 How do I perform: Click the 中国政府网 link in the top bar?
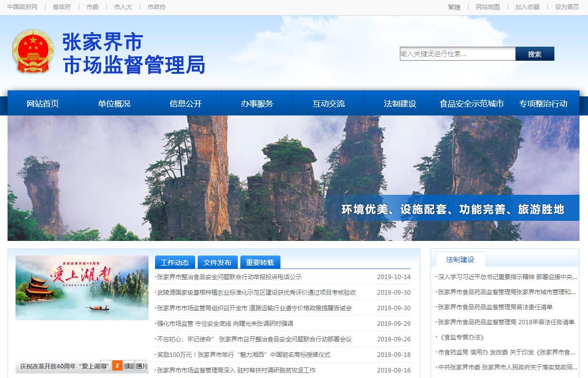point(22,7)
